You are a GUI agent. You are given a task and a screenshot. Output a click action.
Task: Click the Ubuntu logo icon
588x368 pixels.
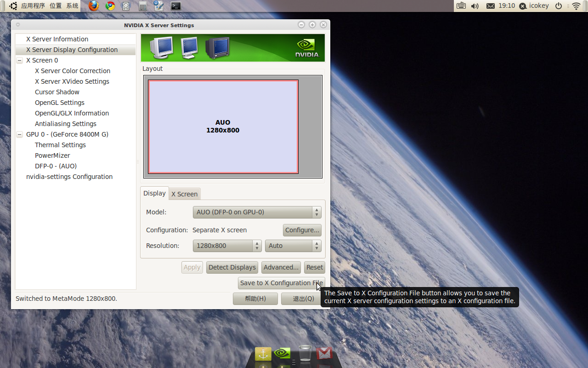[x=13, y=6]
